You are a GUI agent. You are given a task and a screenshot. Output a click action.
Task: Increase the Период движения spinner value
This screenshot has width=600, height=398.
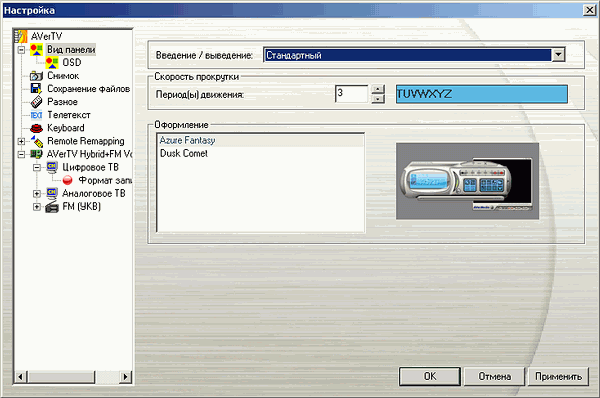coord(378,89)
